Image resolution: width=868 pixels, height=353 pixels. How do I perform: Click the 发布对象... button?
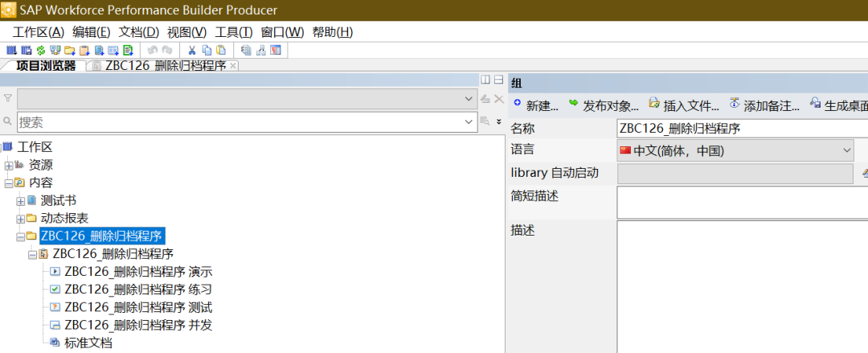tap(604, 105)
